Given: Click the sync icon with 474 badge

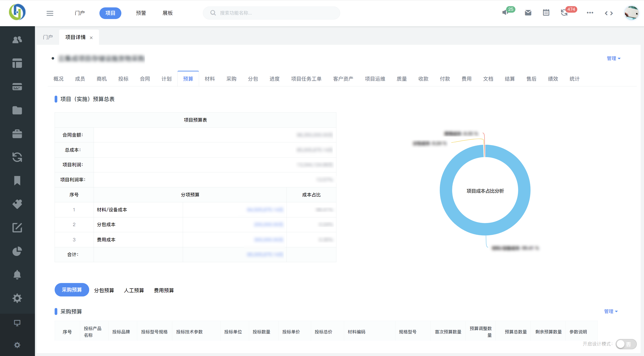Looking at the screenshot, I should point(564,13).
